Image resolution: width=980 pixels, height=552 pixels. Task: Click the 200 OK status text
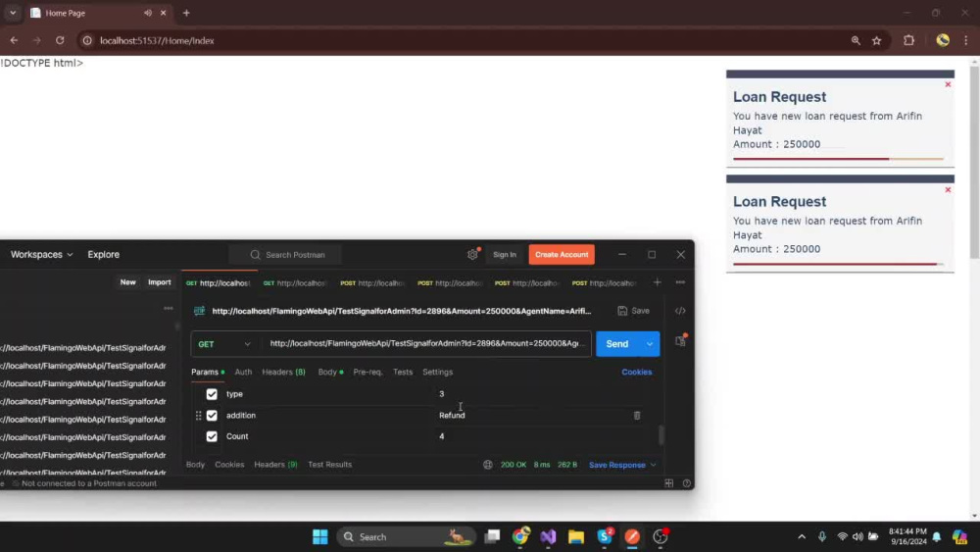click(x=514, y=465)
